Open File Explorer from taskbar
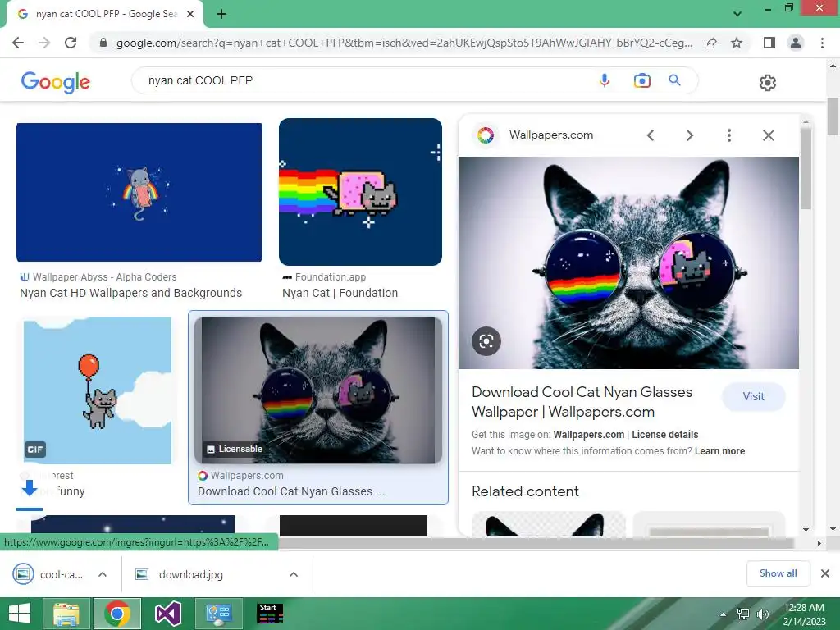Image resolution: width=840 pixels, height=630 pixels. pyautogui.click(x=66, y=614)
